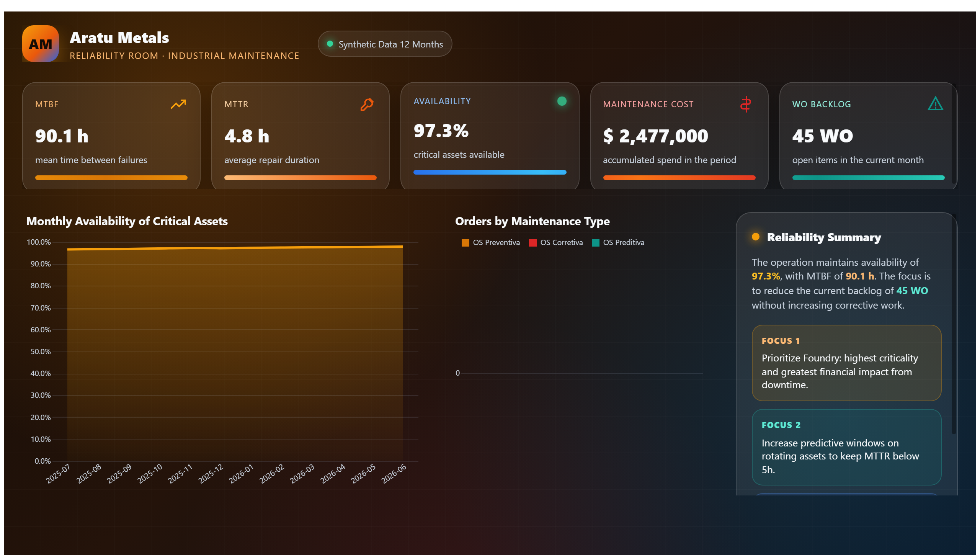Click the MTBF orange progress bar
This screenshot has height=559, width=980.
(111, 178)
